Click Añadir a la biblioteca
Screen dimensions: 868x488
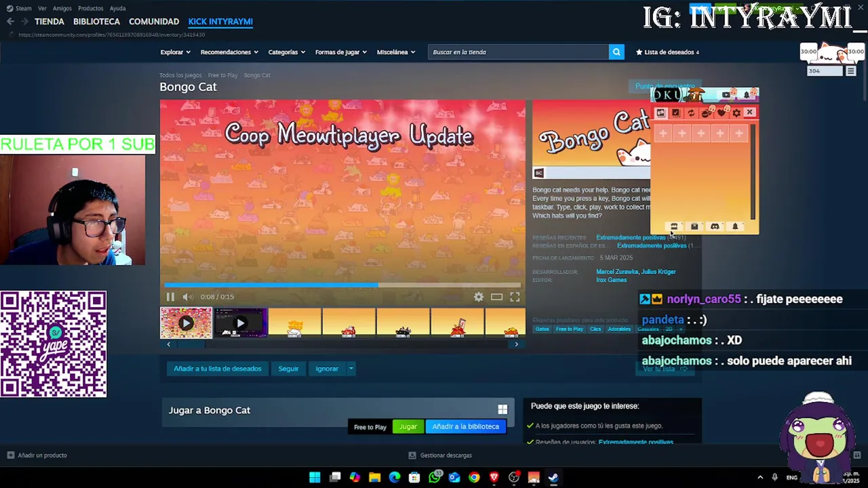[x=465, y=426]
